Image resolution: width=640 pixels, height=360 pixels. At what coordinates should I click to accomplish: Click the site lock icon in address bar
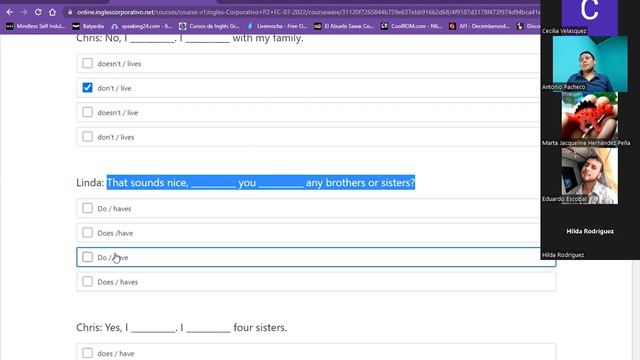pyautogui.click(x=70, y=12)
